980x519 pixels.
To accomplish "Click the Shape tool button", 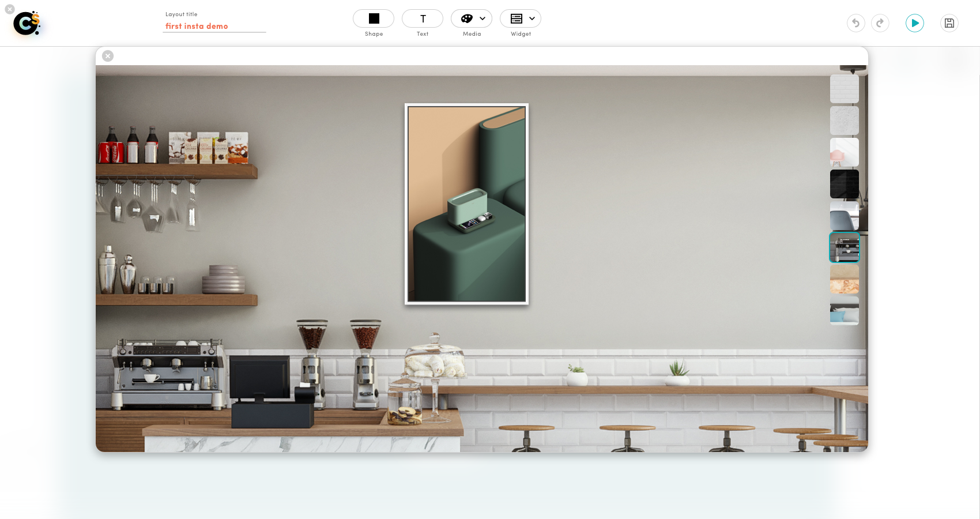I will (x=374, y=18).
